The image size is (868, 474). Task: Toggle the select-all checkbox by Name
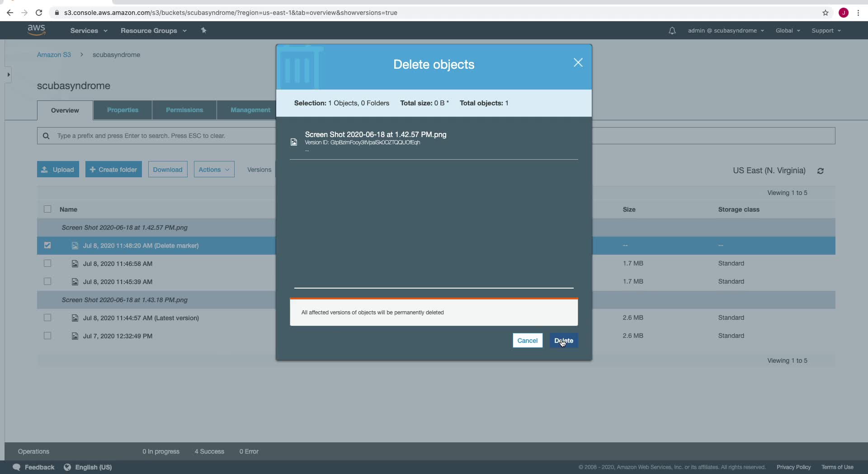(47, 209)
